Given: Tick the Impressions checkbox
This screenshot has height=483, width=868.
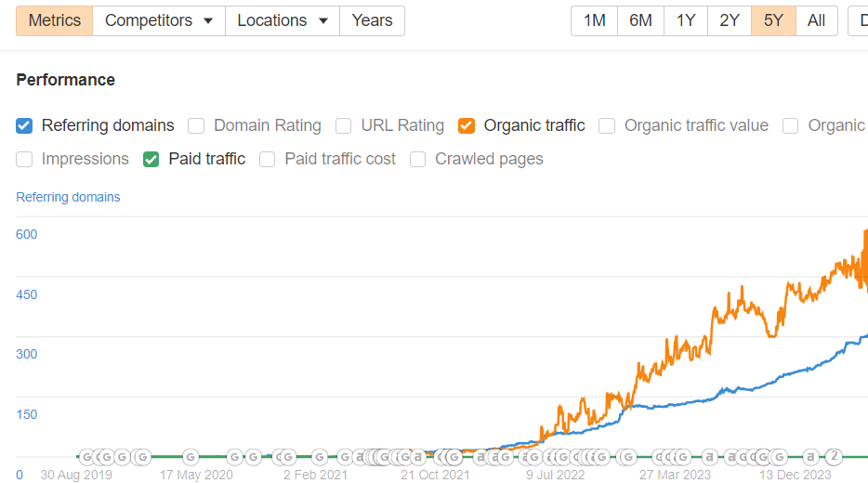Looking at the screenshot, I should (24, 159).
